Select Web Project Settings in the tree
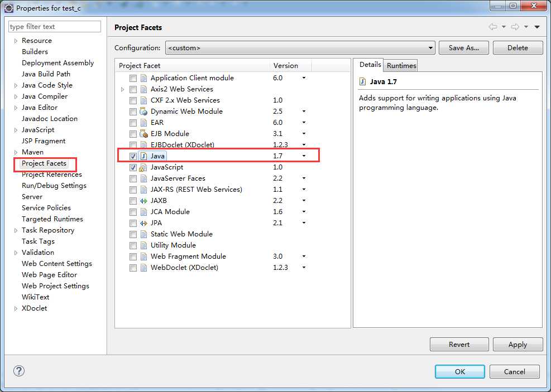 pos(55,286)
